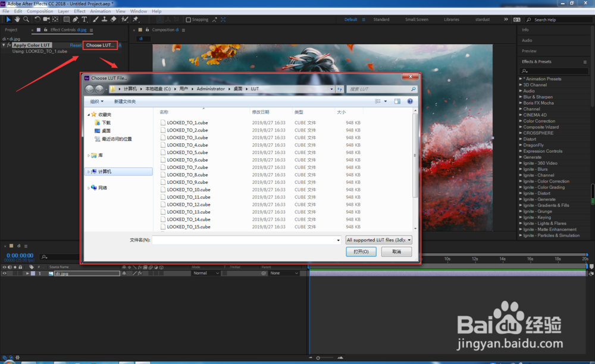Viewport: 595px width, 364px height.
Task: Select the Pan Behind anchor point tool
Action: pyautogui.click(x=55, y=20)
